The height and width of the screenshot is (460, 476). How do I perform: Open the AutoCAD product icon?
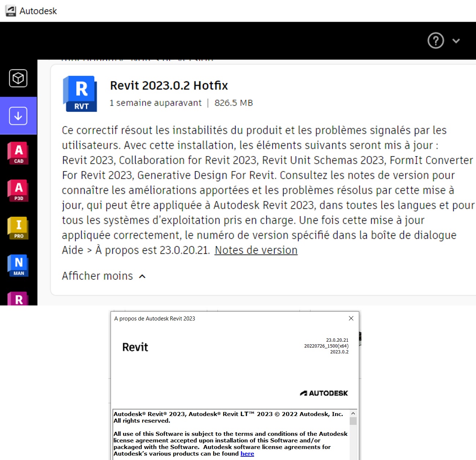(18, 153)
